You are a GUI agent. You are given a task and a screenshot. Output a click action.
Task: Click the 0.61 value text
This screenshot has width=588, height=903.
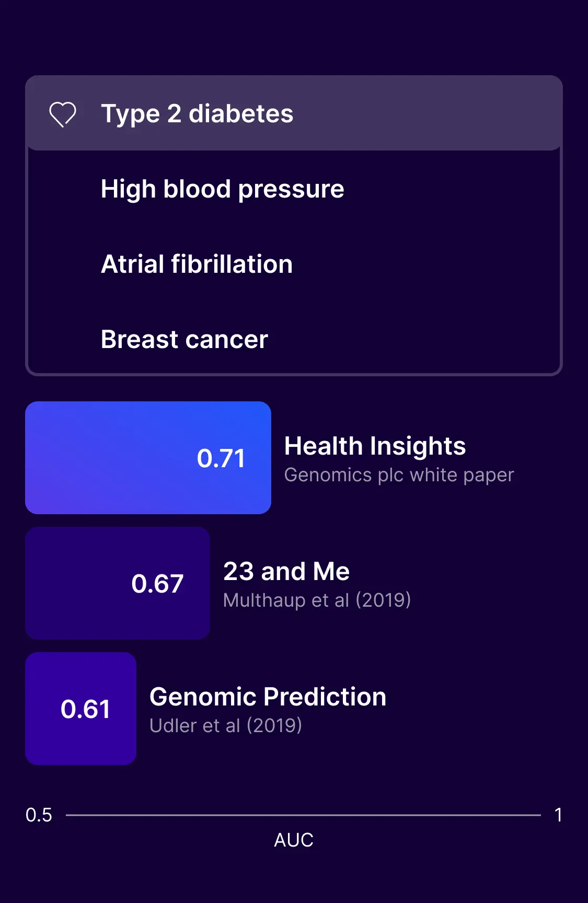85,709
